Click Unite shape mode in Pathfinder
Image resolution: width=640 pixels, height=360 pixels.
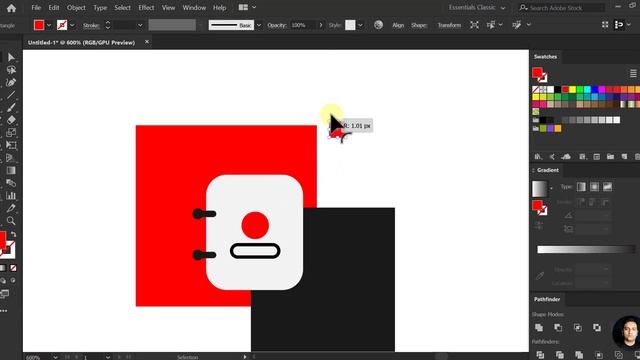click(539, 328)
